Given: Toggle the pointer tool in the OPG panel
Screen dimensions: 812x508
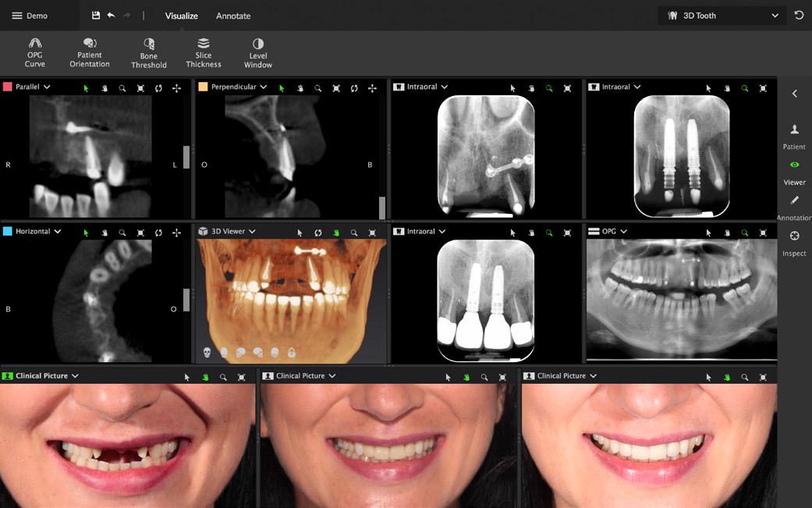Looking at the screenshot, I should [708, 233].
